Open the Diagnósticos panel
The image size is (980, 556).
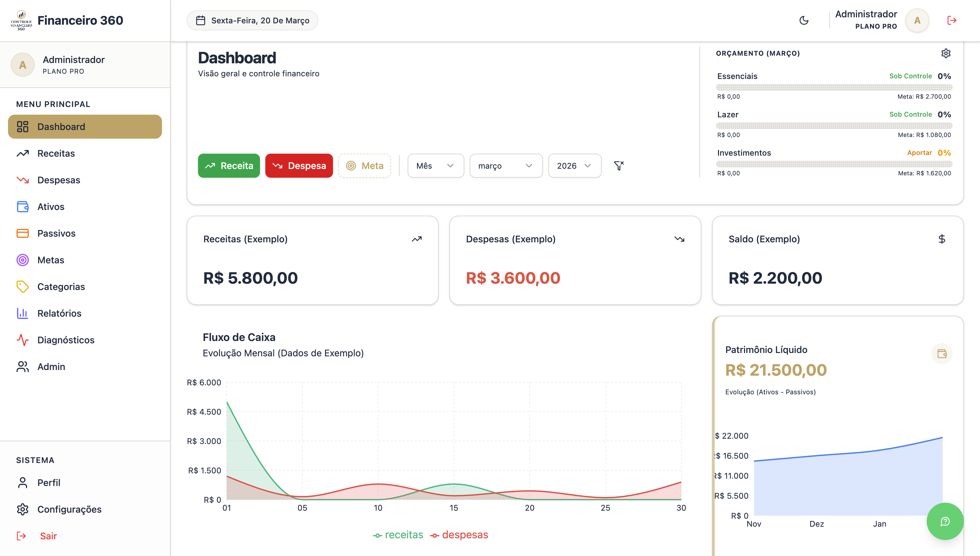point(66,340)
